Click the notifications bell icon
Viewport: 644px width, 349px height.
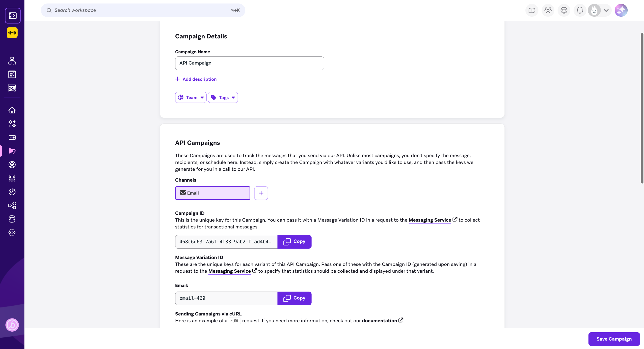point(580,10)
